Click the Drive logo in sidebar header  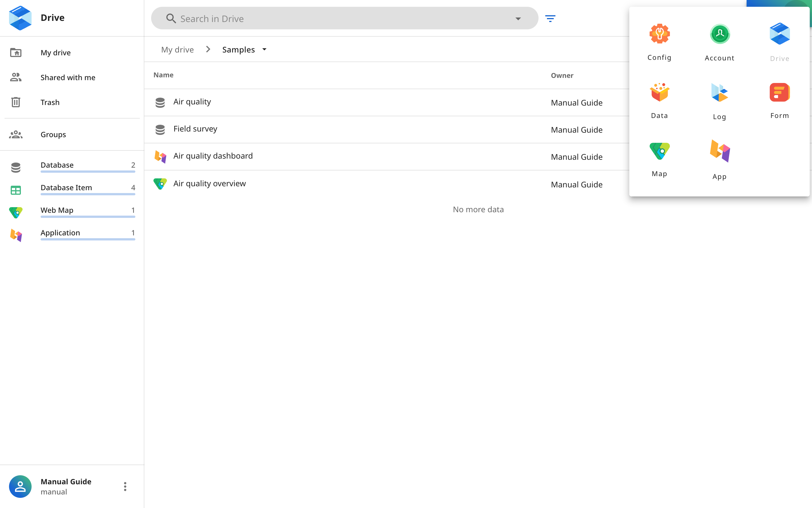(x=20, y=18)
